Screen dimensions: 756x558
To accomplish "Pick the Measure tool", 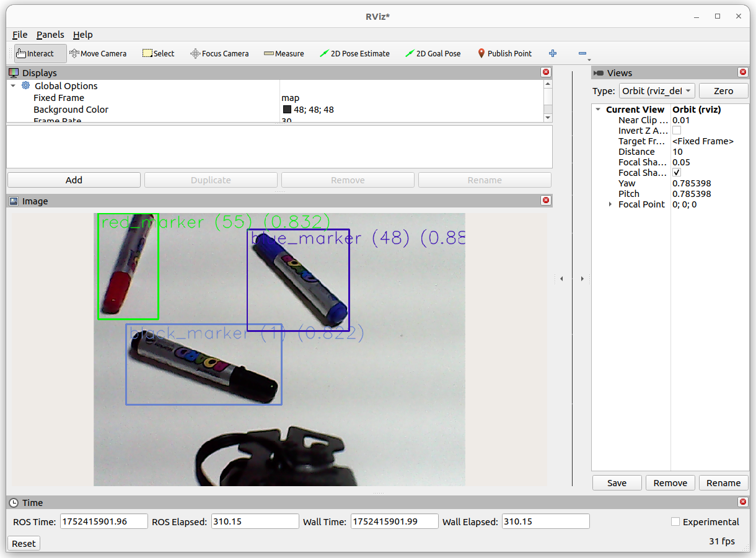I will pyautogui.click(x=284, y=54).
